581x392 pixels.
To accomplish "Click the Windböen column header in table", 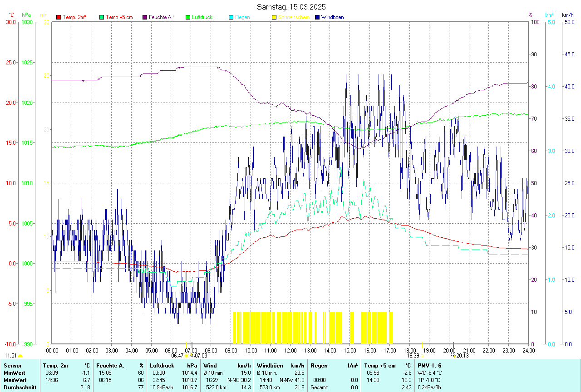I will point(270,366).
